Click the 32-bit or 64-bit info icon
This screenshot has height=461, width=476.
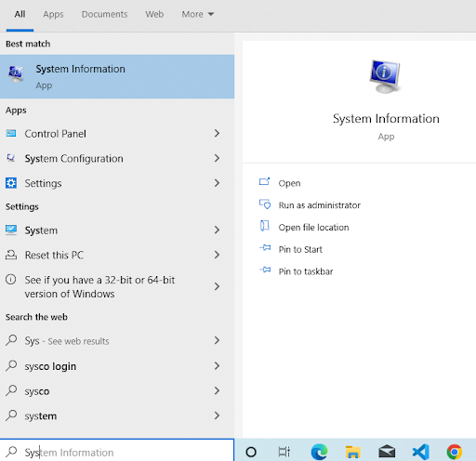pyautogui.click(x=10, y=280)
